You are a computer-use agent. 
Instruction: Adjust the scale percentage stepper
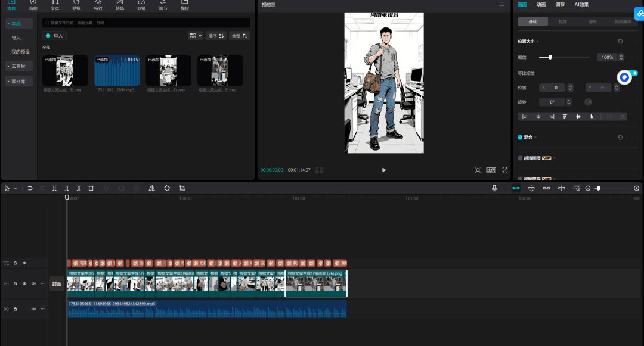(x=621, y=57)
